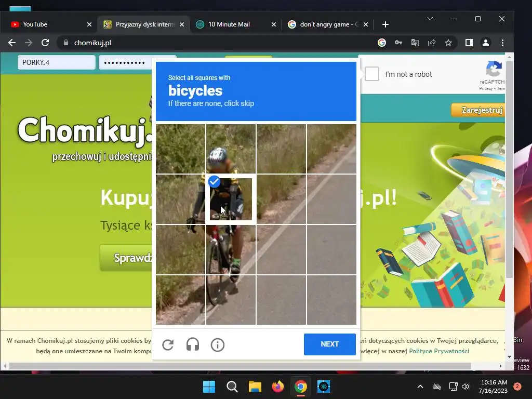This screenshot has height=399, width=532.
Task: Close the 10 Minute Mail tab
Action: [x=274, y=24]
